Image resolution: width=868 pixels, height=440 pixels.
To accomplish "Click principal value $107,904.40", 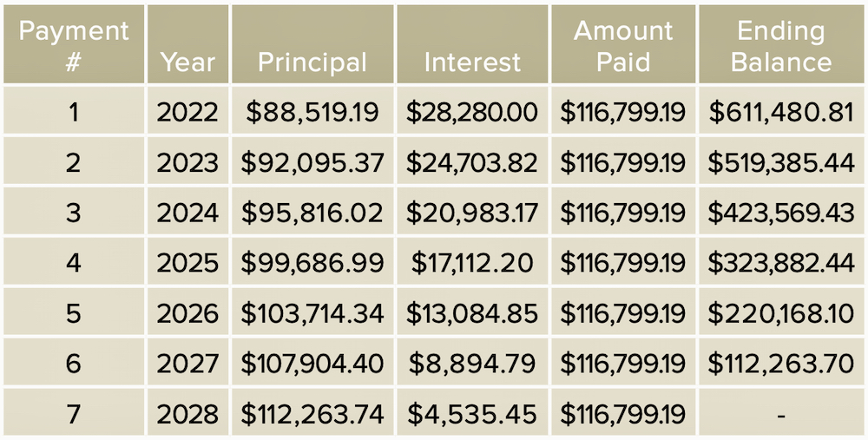I will [x=312, y=364].
